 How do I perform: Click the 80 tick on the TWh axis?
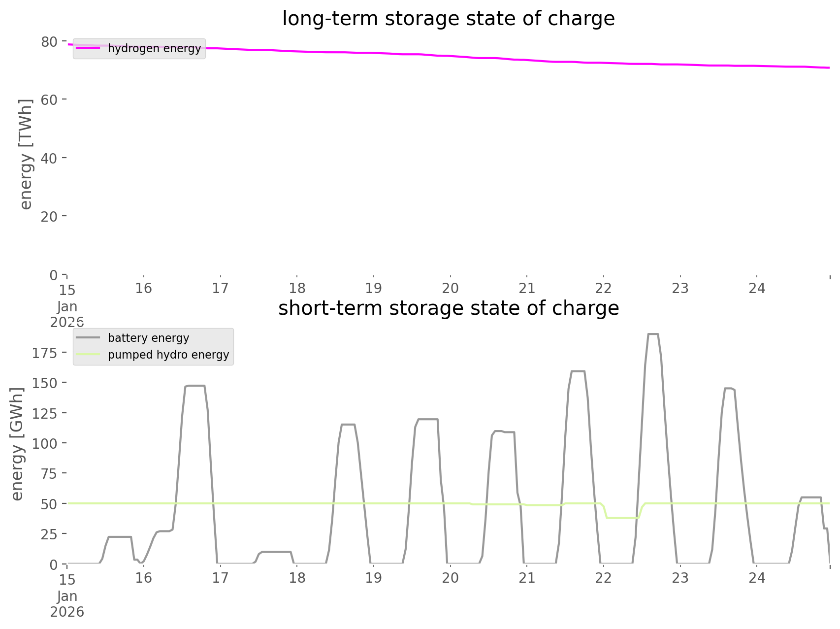click(x=49, y=41)
